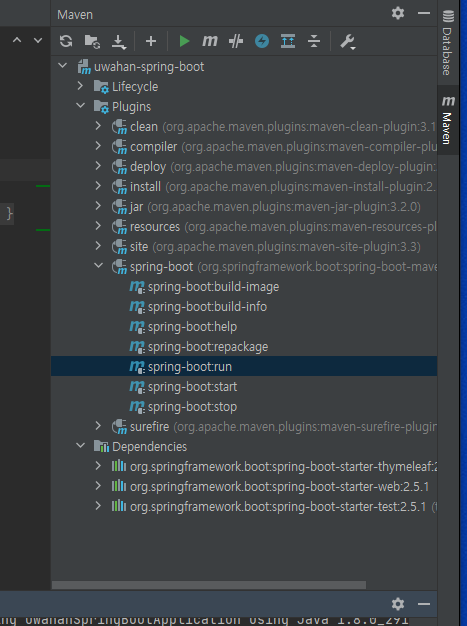Viewport: 467px width, 626px height.
Task: Show dependencies diagram icon
Action: pyautogui.click(x=288, y=41)
